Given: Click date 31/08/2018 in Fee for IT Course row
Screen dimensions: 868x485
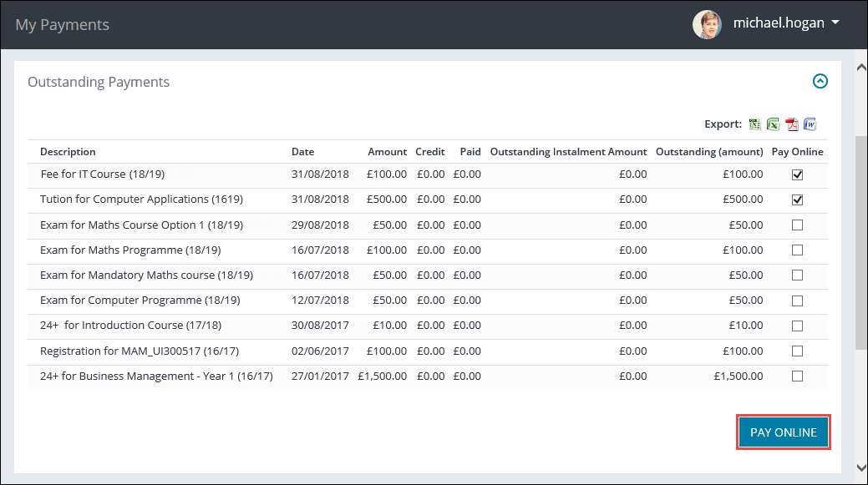Looking at the screenshot, I should pyautogui.click(x=320, y=174).
